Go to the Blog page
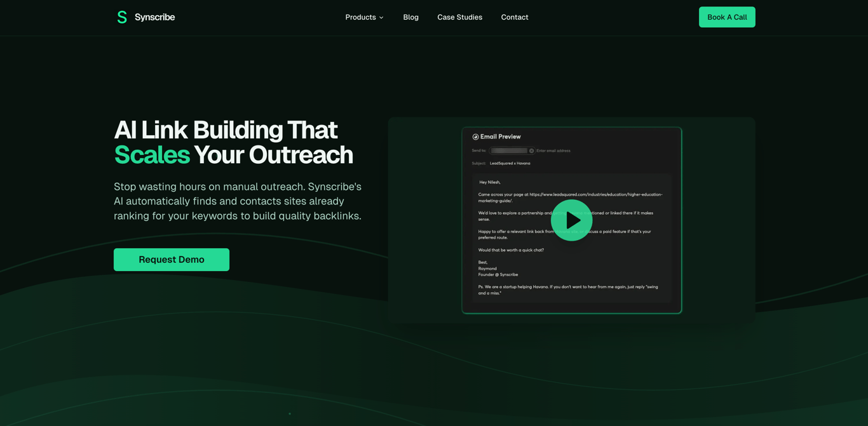 coord(410,17)
